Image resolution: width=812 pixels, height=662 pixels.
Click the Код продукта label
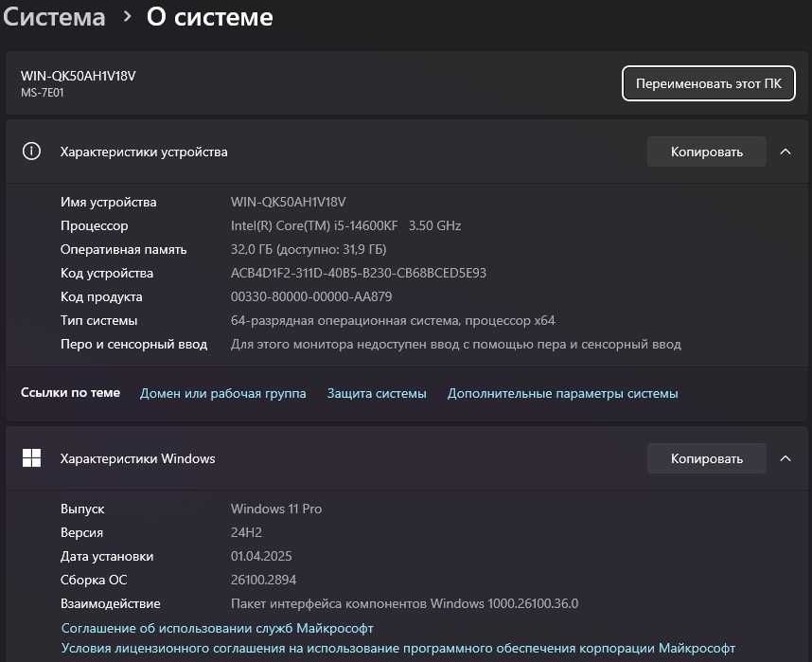point(101,297)
